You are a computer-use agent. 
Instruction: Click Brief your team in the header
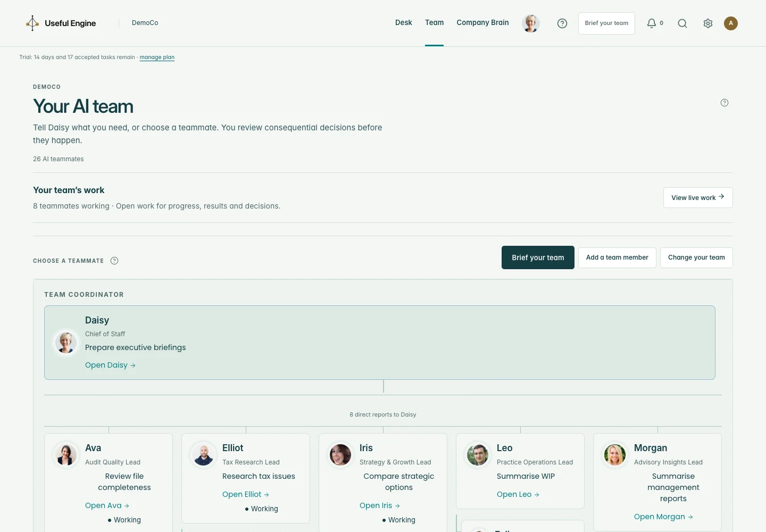point(606,23)
